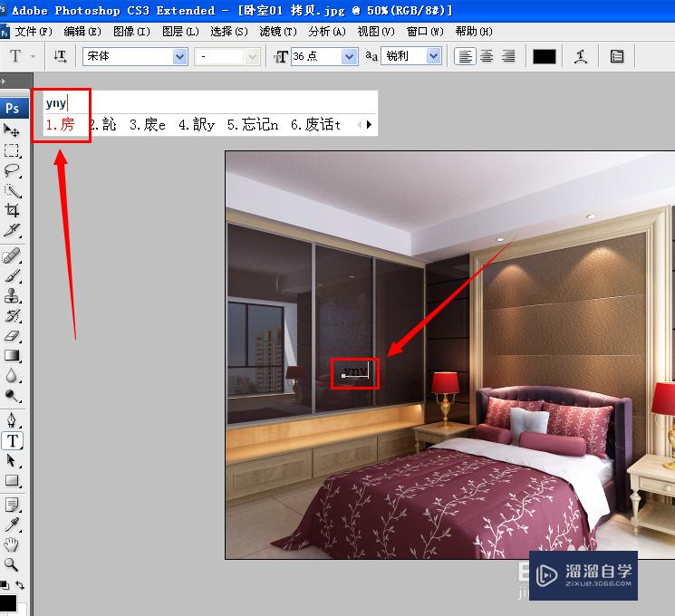Viewport: 675px width, 616px height.
Task: Select the Dodge tool
Action: [11, 396]
